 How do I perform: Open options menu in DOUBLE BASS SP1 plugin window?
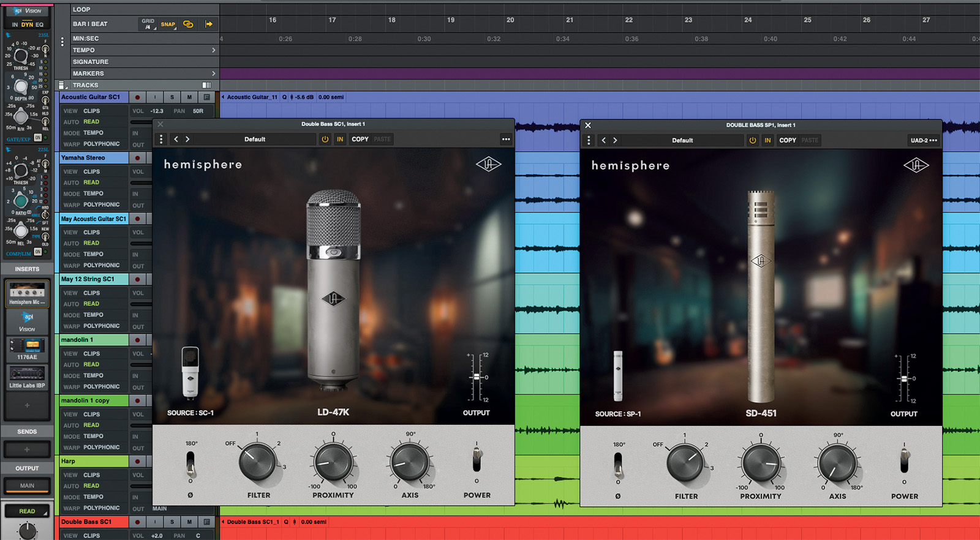(x=589, y=140)
